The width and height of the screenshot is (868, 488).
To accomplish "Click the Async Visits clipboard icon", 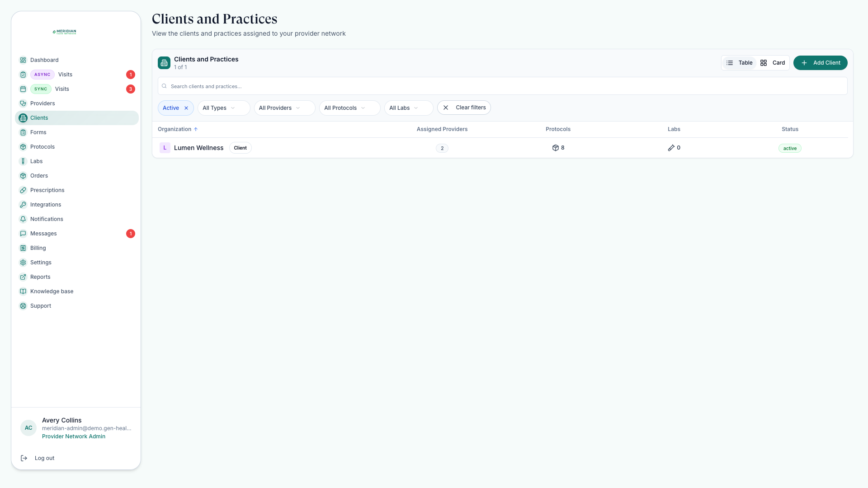I will click(x=23, y=75).
